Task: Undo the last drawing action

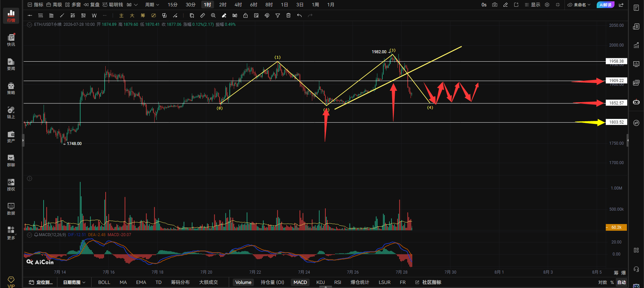Action: click(299, 15)
